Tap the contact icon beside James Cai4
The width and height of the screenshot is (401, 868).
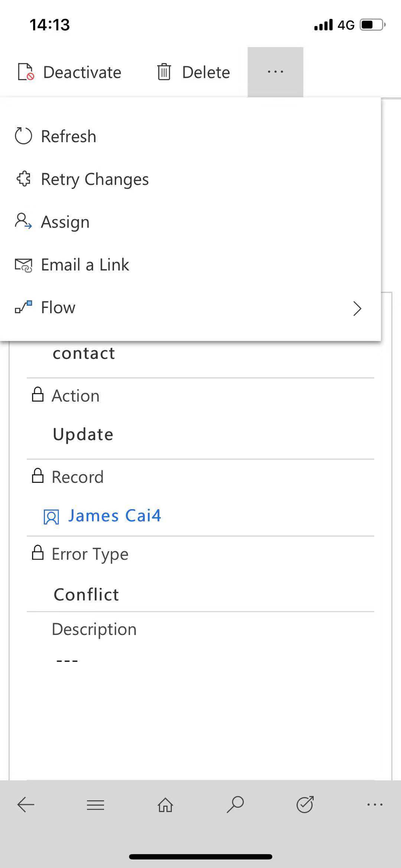tap(51, 517)
